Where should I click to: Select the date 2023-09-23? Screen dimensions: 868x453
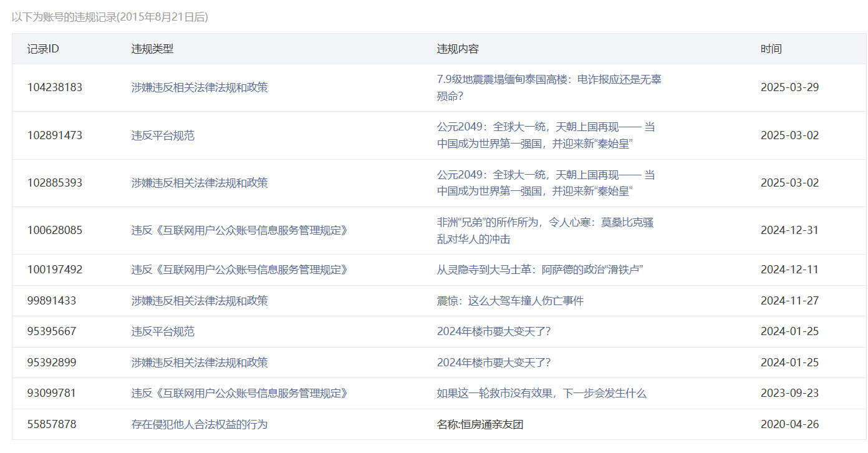(790, 393)
